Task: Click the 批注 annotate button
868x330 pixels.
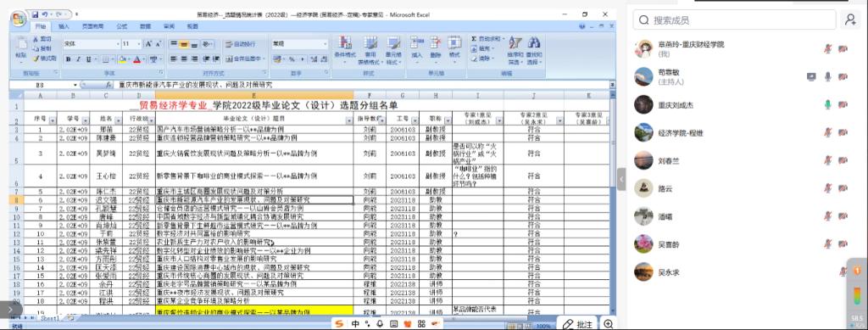Action: [578, 324]
